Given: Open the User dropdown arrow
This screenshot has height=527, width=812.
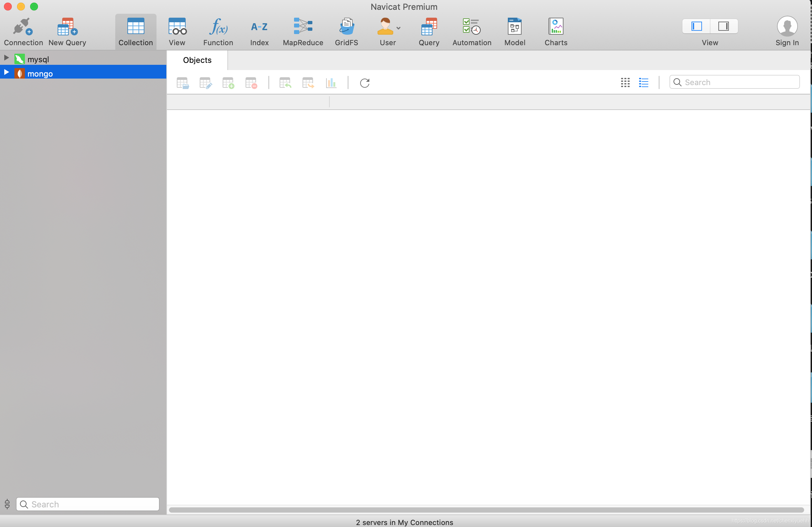Looking at the screenshot, I should point(398,28).
